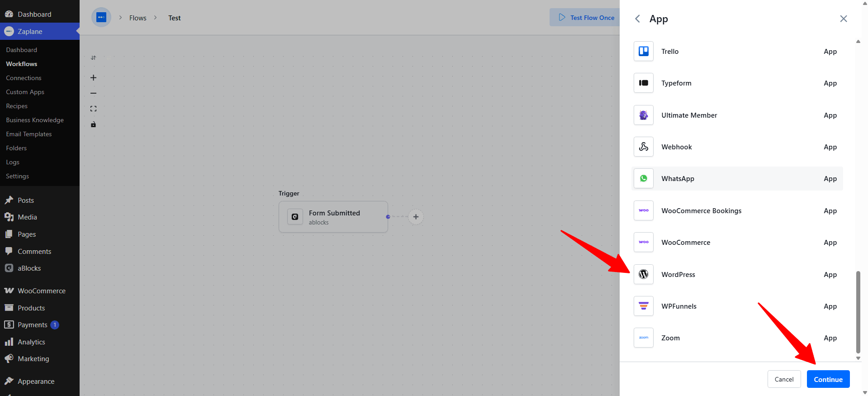This screenshot has height=396, width=868.
Task: Select the WordPress row label
Action: pos(678,274)
